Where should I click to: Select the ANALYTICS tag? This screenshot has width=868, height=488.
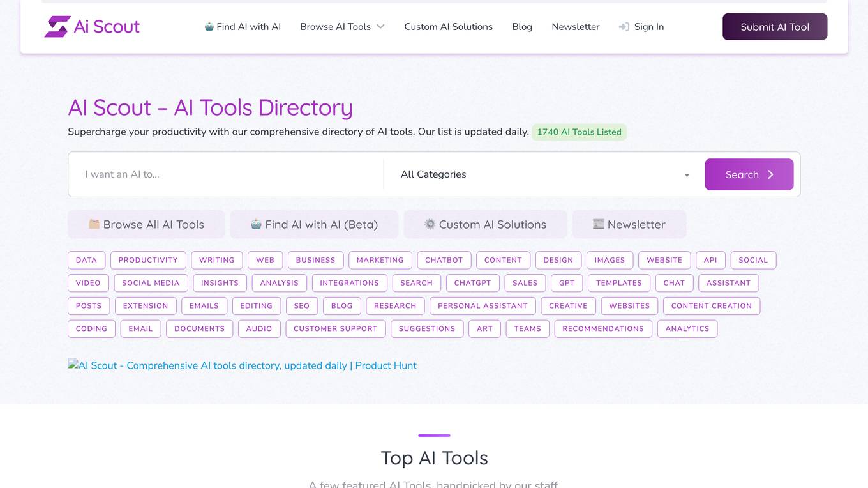point(687,329)
